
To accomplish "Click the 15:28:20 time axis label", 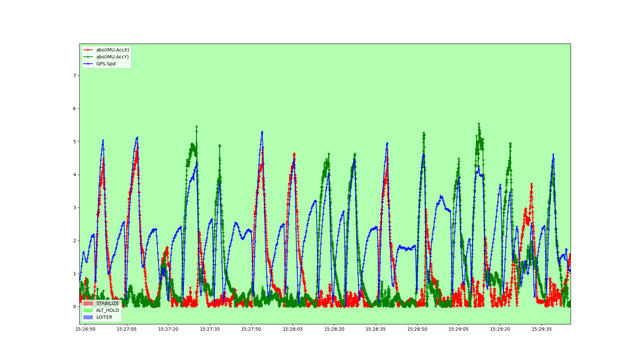I will coord(334,329).
